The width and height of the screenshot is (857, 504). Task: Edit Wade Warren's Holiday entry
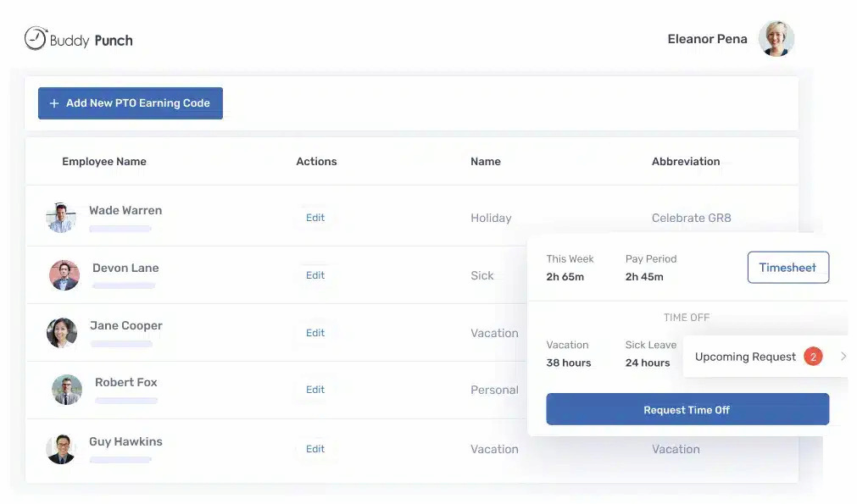(314, 217)
